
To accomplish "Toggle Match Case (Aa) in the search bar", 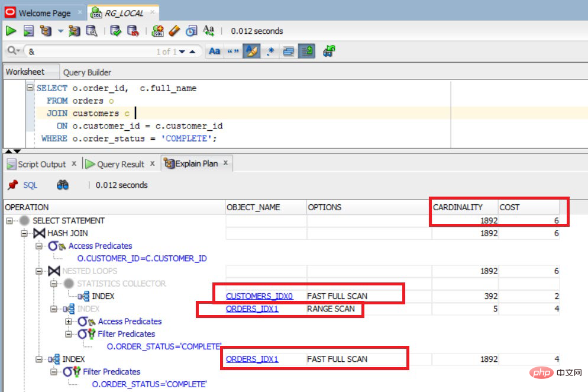I will [215, 52].
